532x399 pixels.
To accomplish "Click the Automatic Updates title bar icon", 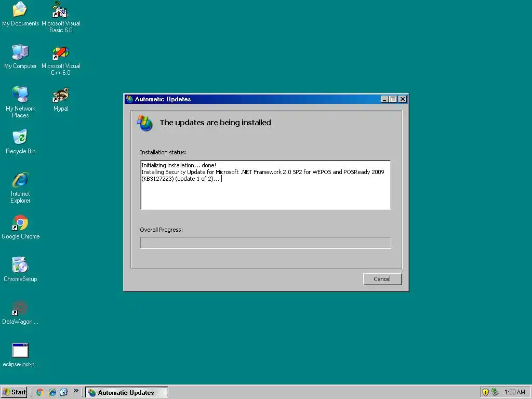I will tap(129, 99).
